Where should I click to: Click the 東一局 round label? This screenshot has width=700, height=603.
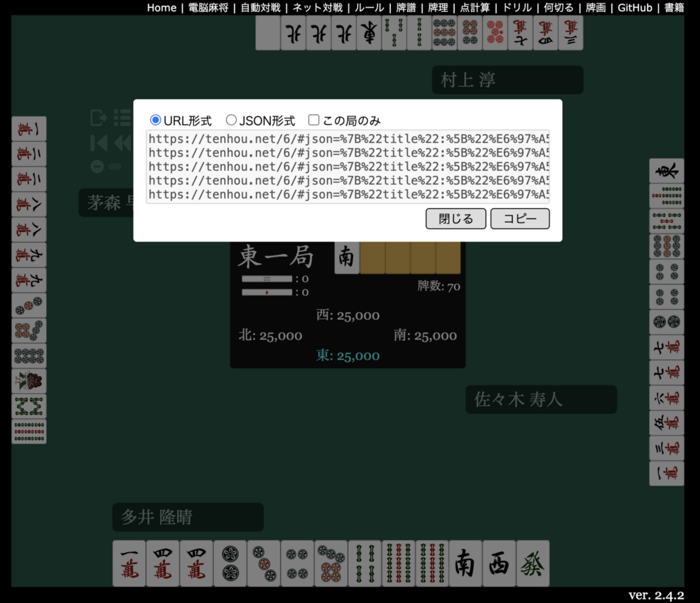point(276,256)
